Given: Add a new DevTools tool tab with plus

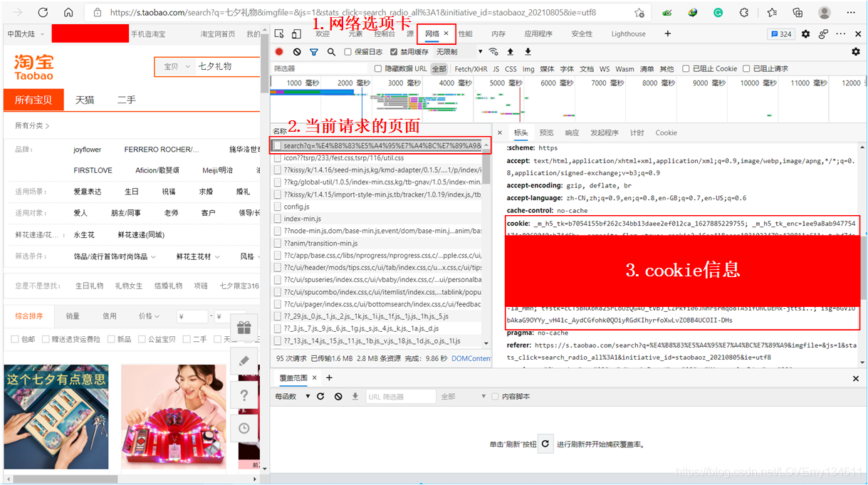Looking at the screenshot, I should click(667, 33).
